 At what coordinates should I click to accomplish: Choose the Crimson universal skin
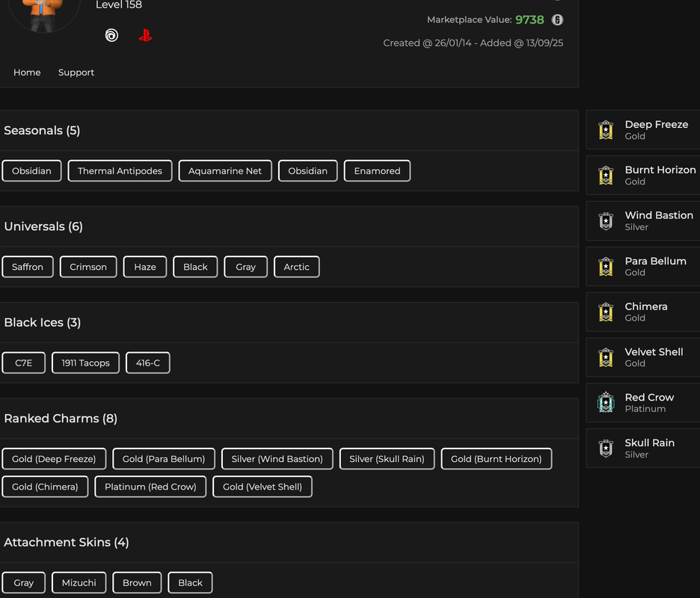tap(88, 267)
